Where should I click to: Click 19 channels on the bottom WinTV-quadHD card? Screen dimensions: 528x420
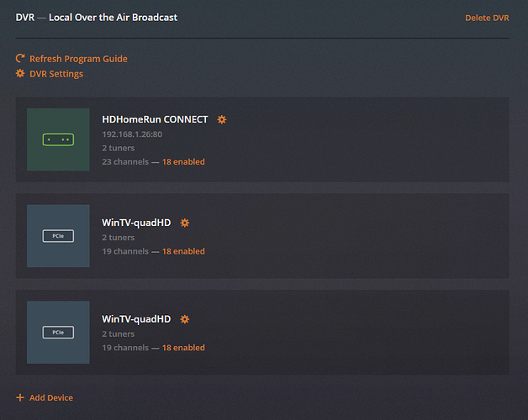point(125,348)
